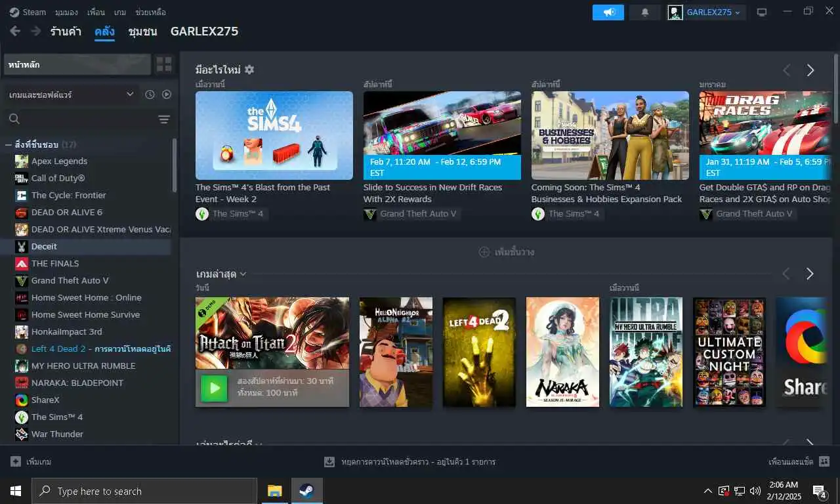Show previous What's New items arrow
Image resolution: width=840 pixels, height=504 pixels.
[x=786, y=70]
